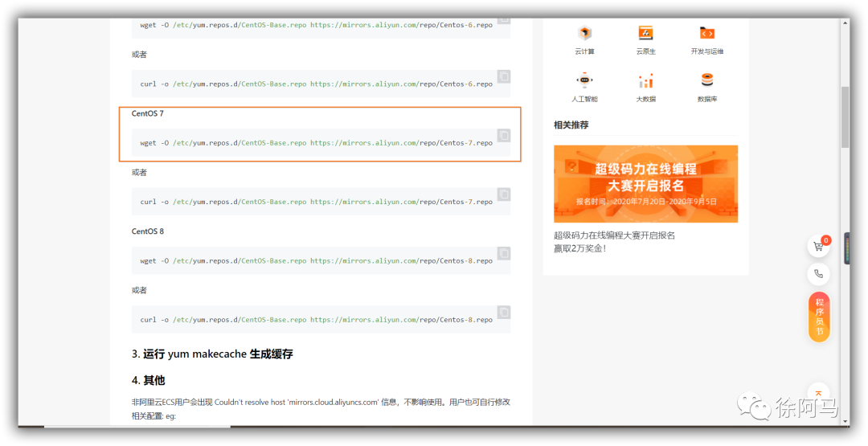Click the 赢取2万奖金 text
Screen dimensions: 868x446
click(579, 249)
